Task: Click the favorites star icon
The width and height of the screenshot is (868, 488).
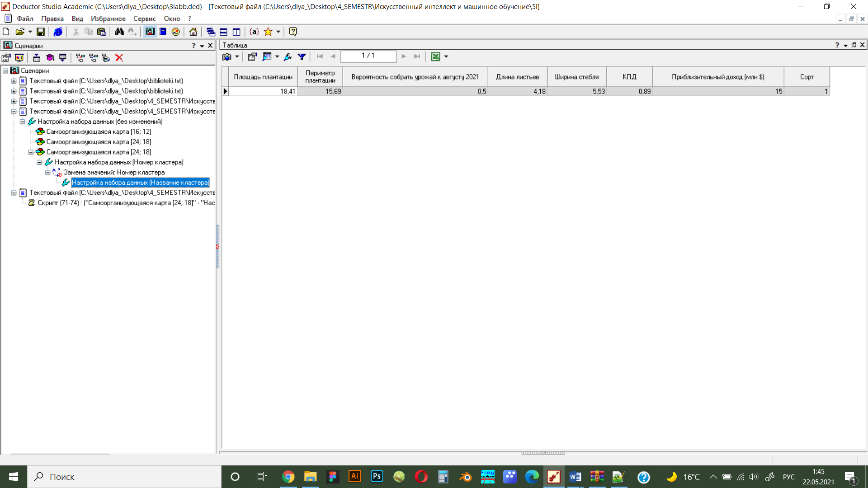Action: (268, 32)
